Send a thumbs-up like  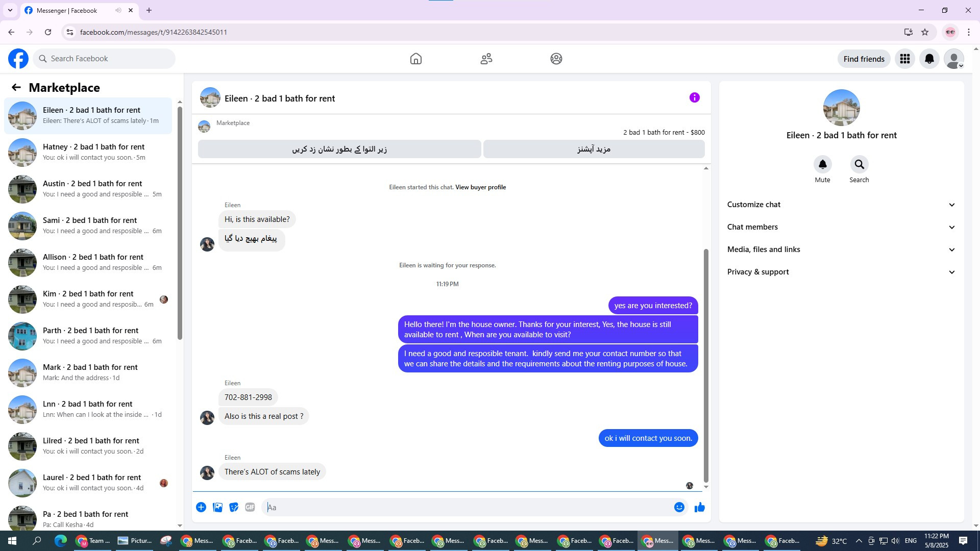700,507
